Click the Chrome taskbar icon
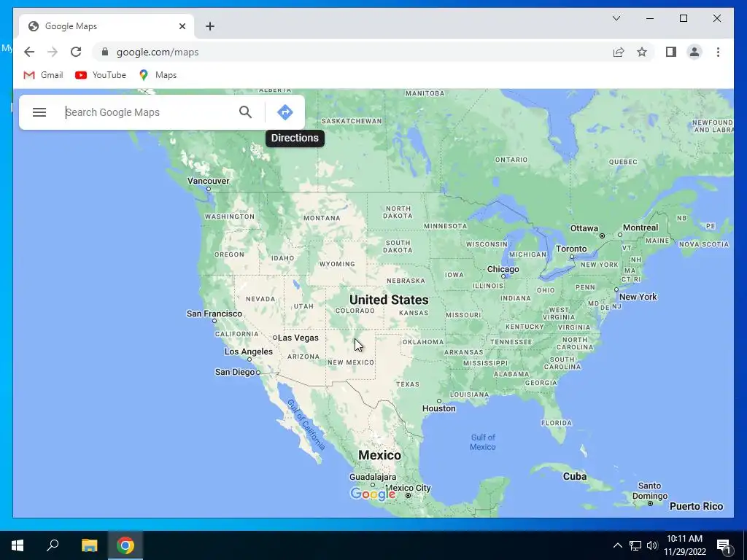 click(125, 545)
